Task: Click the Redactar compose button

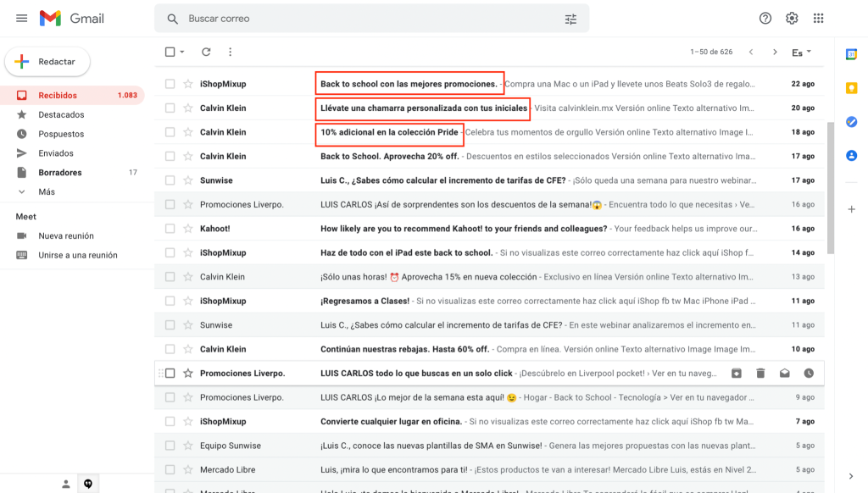Action: click(47, 62)
